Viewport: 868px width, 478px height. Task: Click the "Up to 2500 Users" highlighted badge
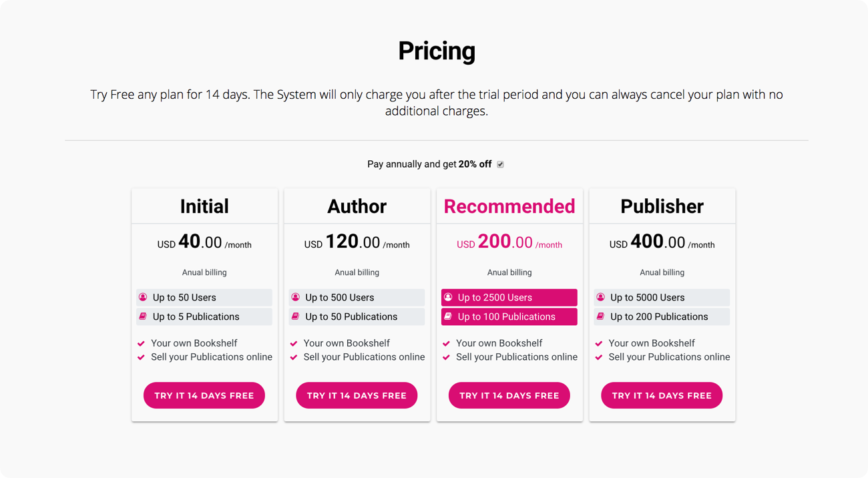(x=509, y=297)
